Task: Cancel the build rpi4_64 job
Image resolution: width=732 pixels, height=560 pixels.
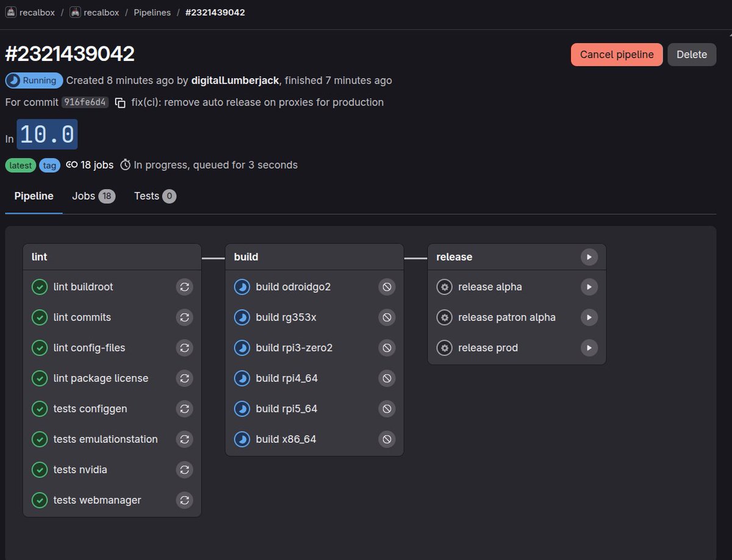Action: pos(387,378)
